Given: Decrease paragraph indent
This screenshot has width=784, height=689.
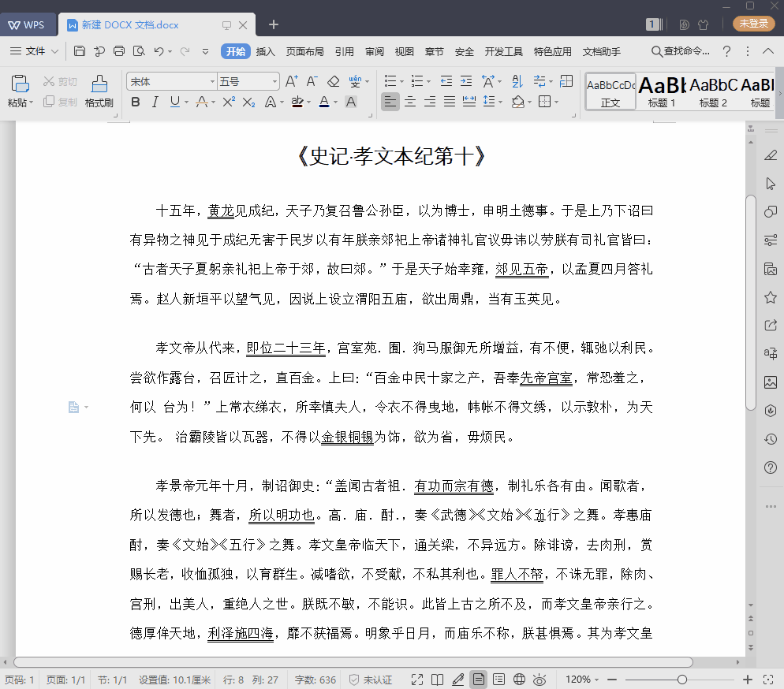Looking at the screenshot, I should (446, 81).
